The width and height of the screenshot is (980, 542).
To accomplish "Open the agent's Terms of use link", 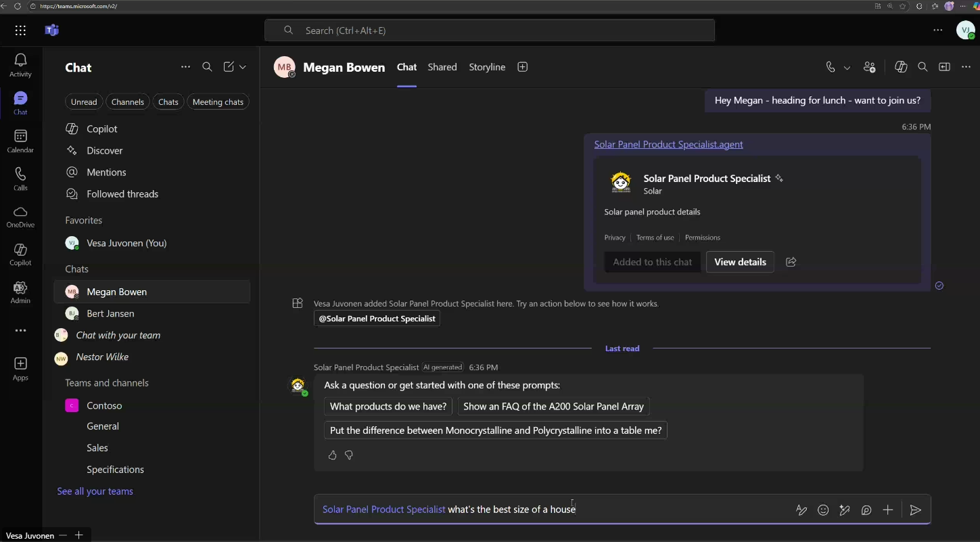I will click(655, 238).
